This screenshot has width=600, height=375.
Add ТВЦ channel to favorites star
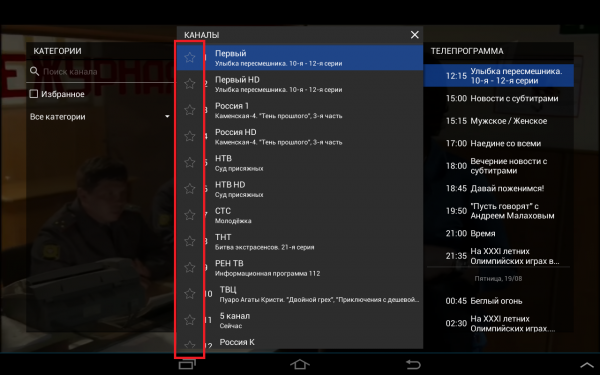(189, 293)
